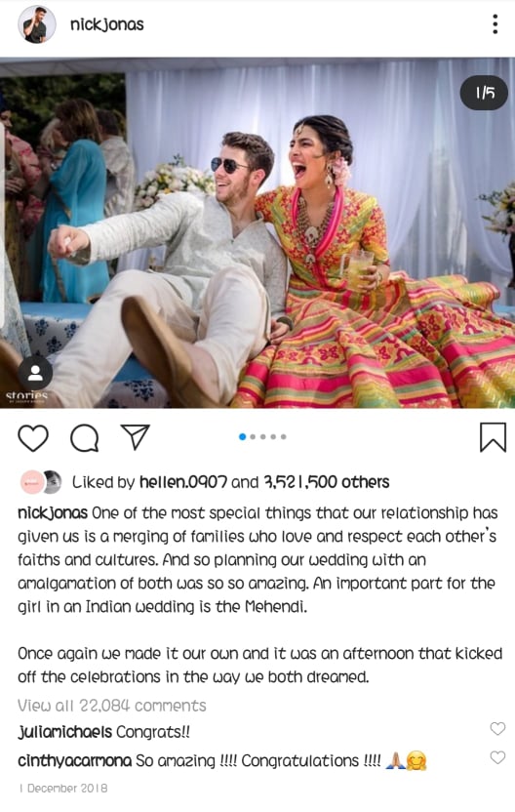Tap the 1/5 photo counter badge
This screenshot has width=515, height=812.
tap(485, 93)
